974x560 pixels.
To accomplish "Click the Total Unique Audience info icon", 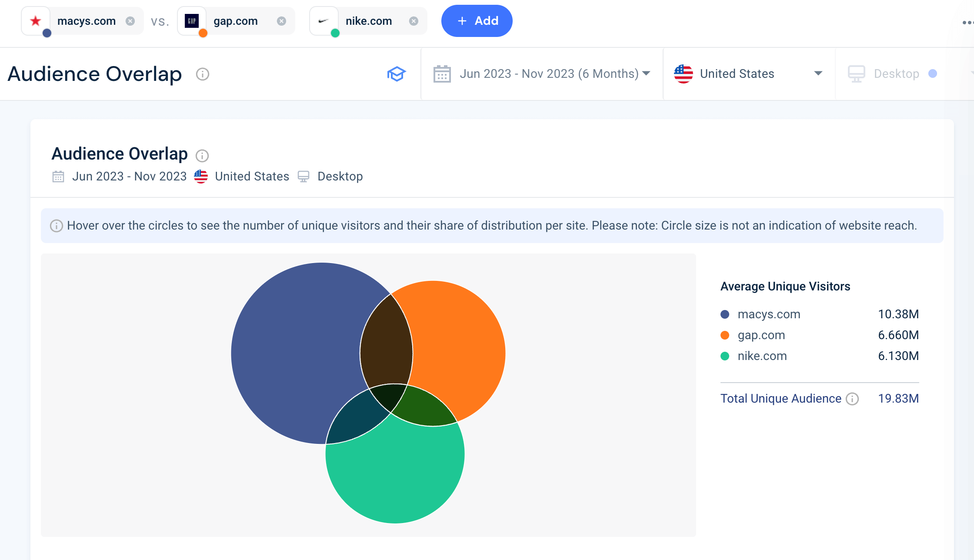I will click(852, 399).
